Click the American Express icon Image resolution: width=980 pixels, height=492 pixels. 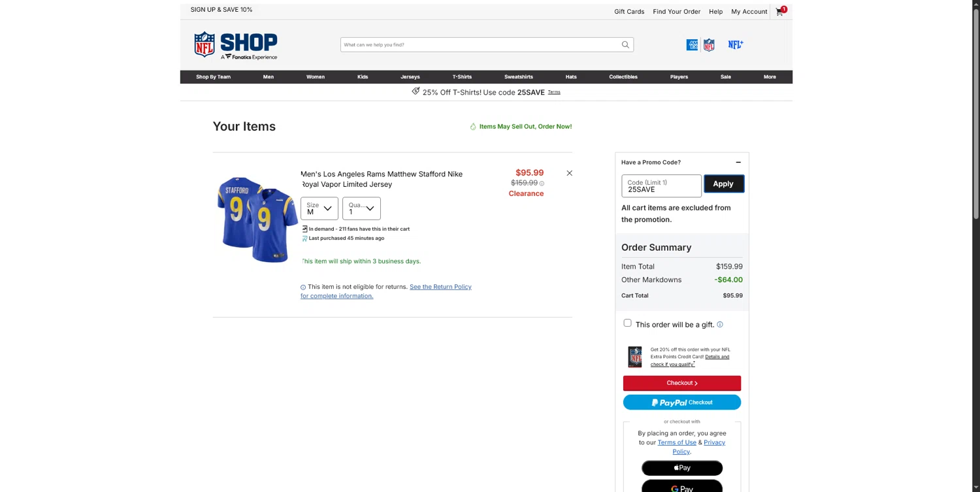693,44
